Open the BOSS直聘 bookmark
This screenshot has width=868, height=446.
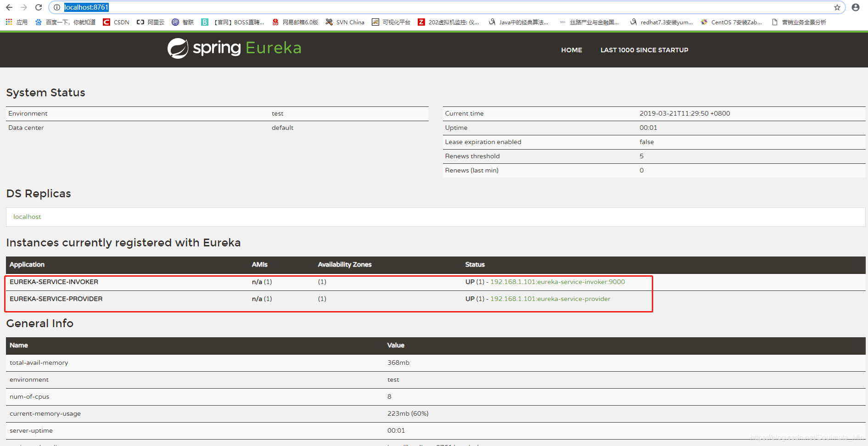pyautogui.click(x=233, y=22)
